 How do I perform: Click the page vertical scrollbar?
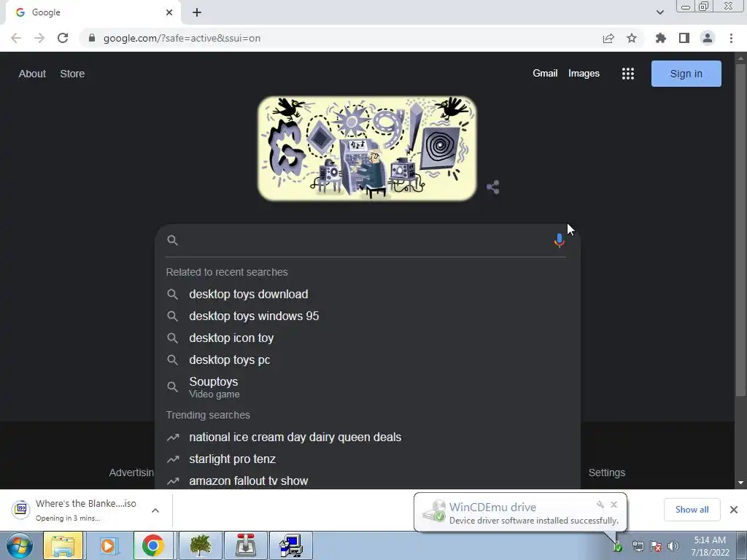(x=740, y=228)
